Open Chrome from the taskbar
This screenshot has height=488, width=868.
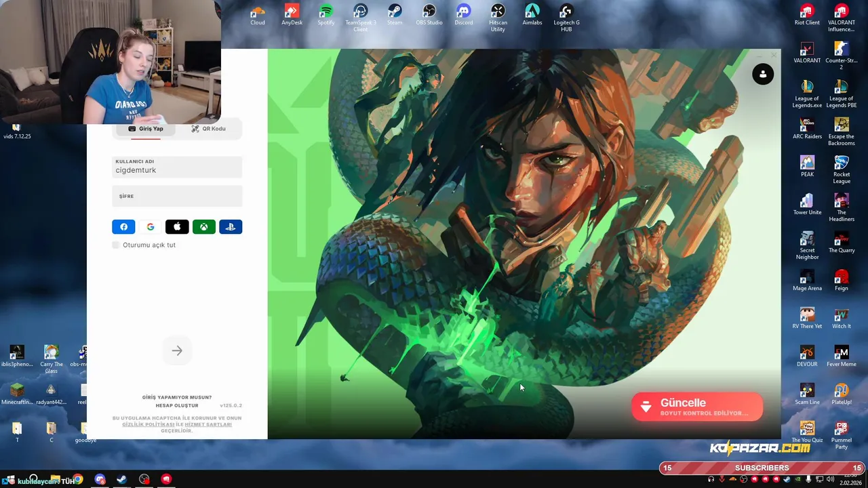point(78,479)
